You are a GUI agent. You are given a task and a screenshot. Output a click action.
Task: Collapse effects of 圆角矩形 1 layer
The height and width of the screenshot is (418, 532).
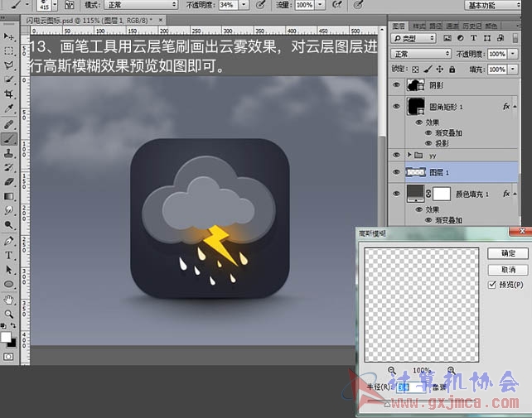click(x=515, y=107)
